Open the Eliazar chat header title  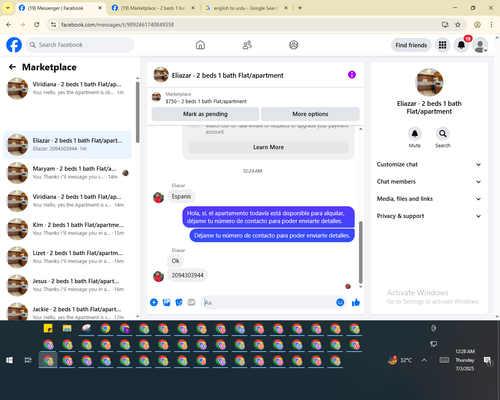(x=227, y=76)
